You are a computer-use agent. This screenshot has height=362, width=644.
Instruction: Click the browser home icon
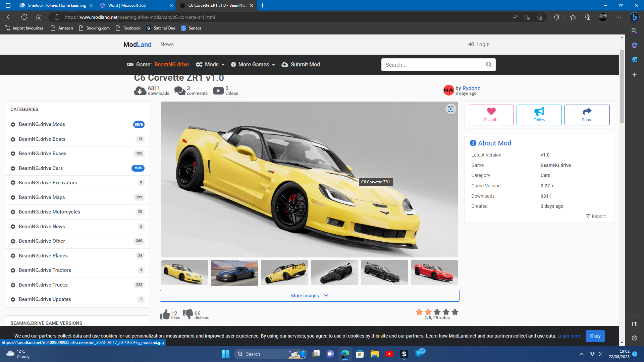pos(39,17)
